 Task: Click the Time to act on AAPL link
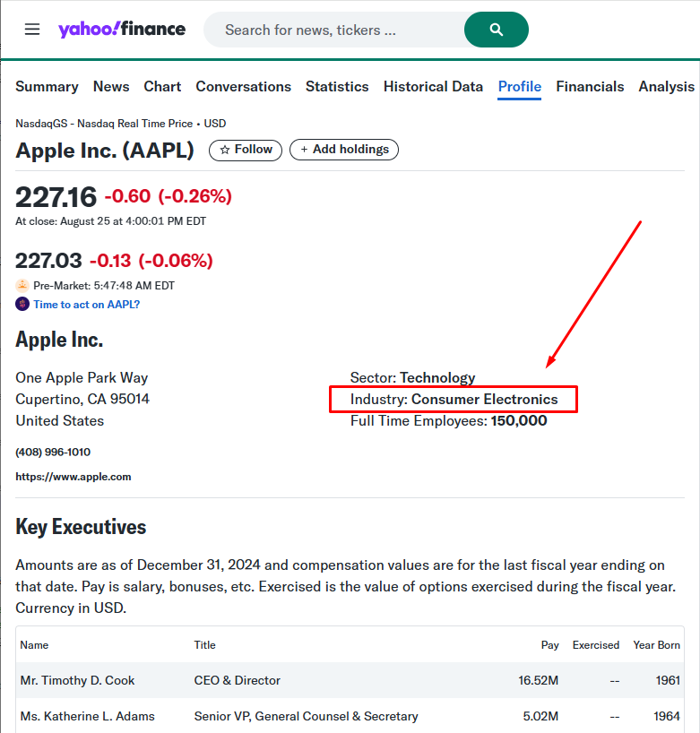[x=86, y=305]
